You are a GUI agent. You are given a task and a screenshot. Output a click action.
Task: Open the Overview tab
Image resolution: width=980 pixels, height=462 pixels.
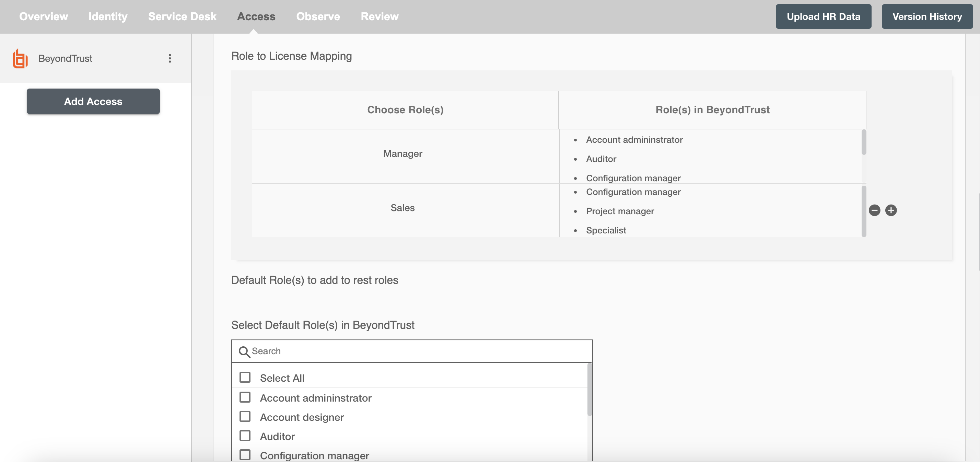(x=44, y=16)
